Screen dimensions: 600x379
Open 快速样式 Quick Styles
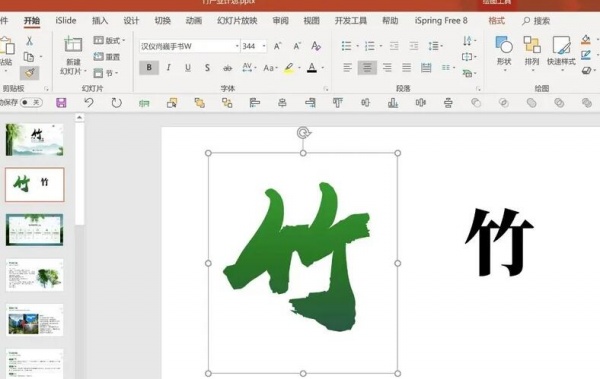click(x=561, y=54)
